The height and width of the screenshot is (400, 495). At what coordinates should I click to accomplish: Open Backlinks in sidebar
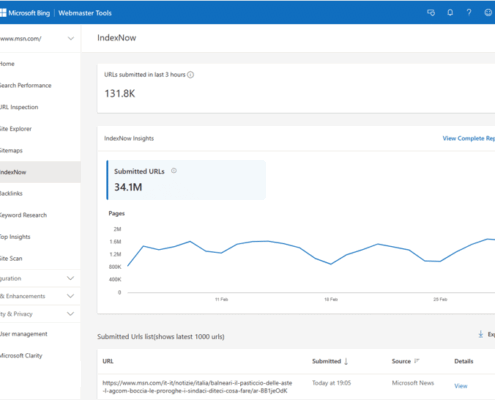[11, 193]
